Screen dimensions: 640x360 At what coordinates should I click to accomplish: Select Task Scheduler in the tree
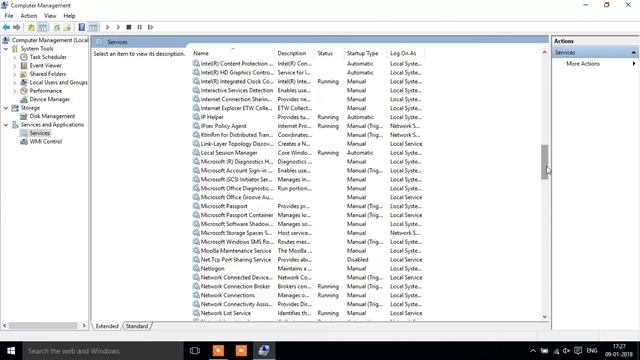pyautogui.click(x=48, y=57)
